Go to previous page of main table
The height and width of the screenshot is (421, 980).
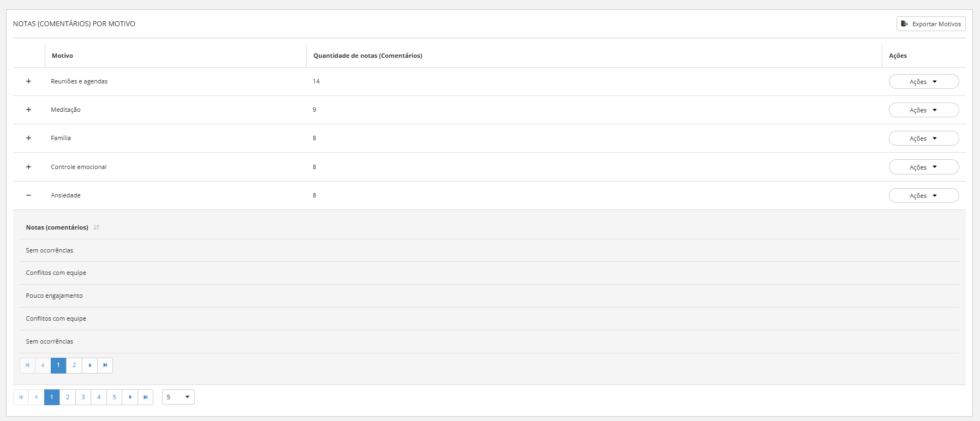coord(36,397)
